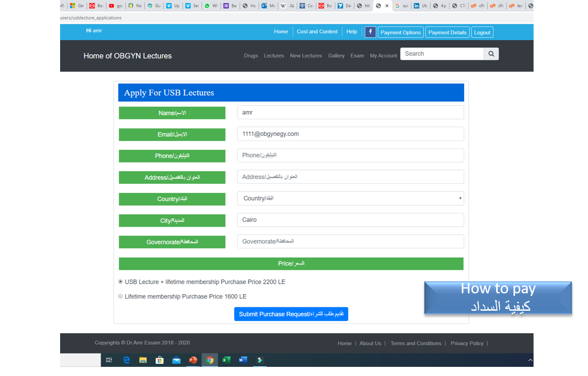
Task: Click into the Phone input field
Action: pos(350,155)
